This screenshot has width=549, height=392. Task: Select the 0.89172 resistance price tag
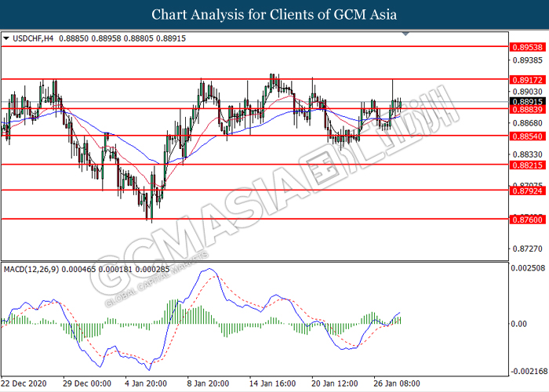click(x=527, y=79)
